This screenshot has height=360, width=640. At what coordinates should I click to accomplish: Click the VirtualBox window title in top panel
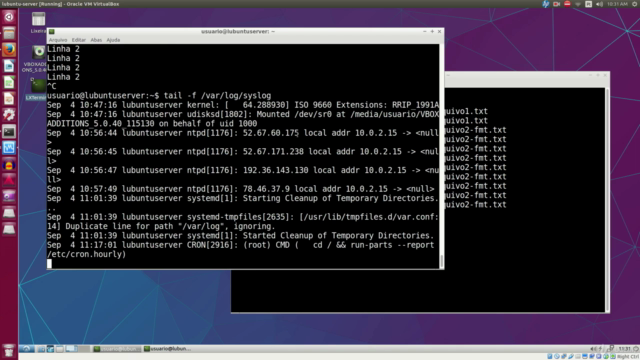(60, 4)
